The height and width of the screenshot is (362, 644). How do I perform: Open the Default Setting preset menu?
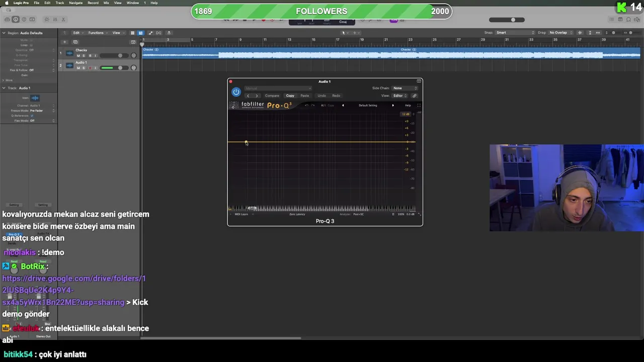click(368, 106)
